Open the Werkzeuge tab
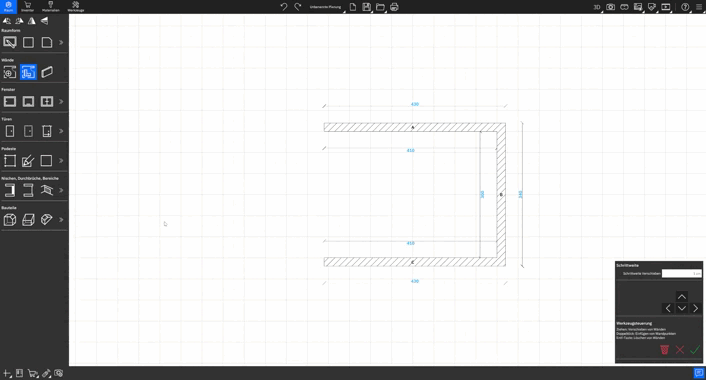The width and height of the screenshot is (706, 380). (x=76, y=6)
